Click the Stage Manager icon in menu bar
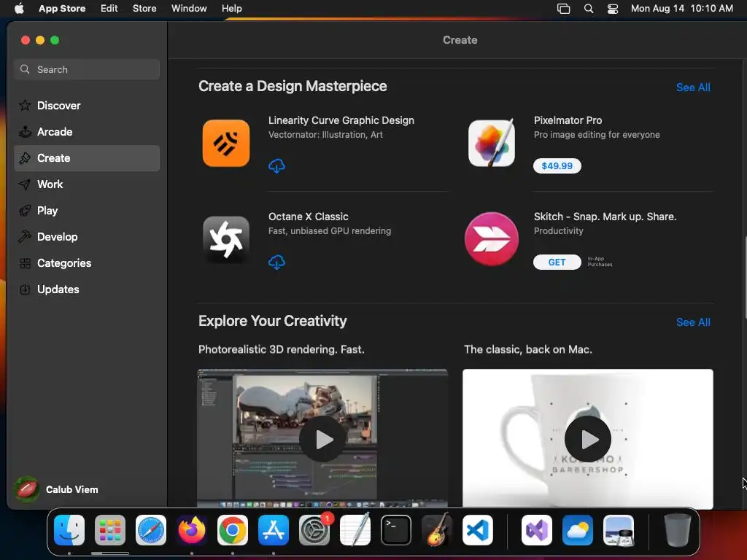Screen dimensions: 747x560 coord(564,9)
